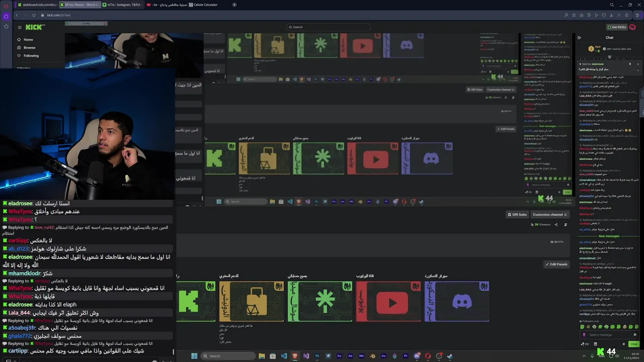644x362 pixels.
Task: Click the Gift Subs button
Action: click(517, 215)
